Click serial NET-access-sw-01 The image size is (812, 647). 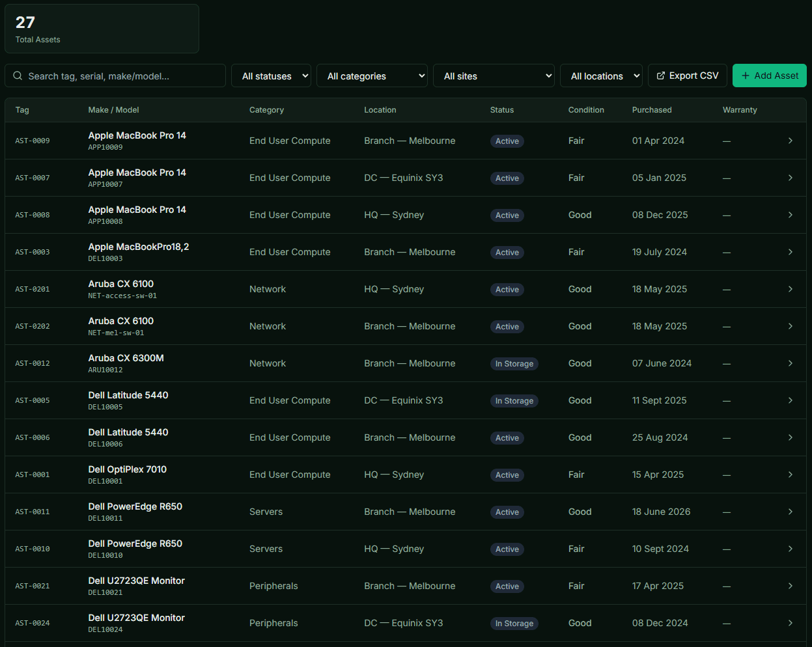(x=122, y=296)
